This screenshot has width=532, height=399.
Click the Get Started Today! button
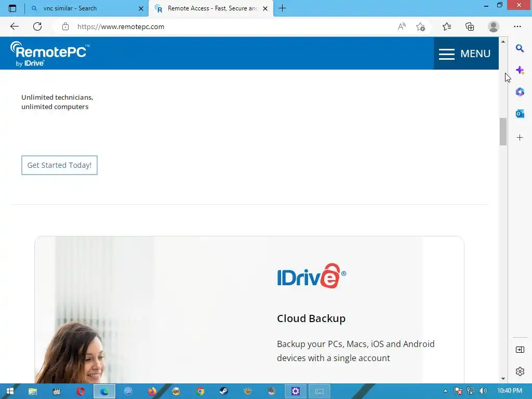tap(59, 165)
